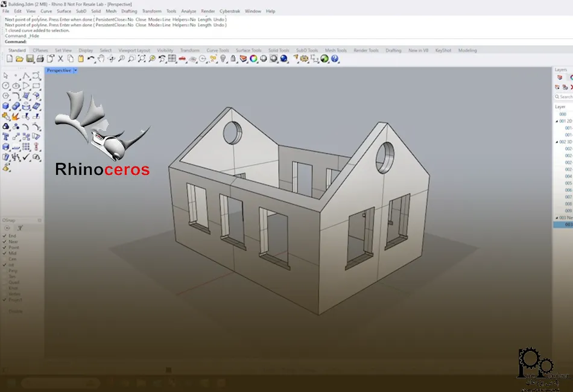The height and width of the screenshot is (392, 573).
Task: Click the Open file folder icon
Action: 19,59
